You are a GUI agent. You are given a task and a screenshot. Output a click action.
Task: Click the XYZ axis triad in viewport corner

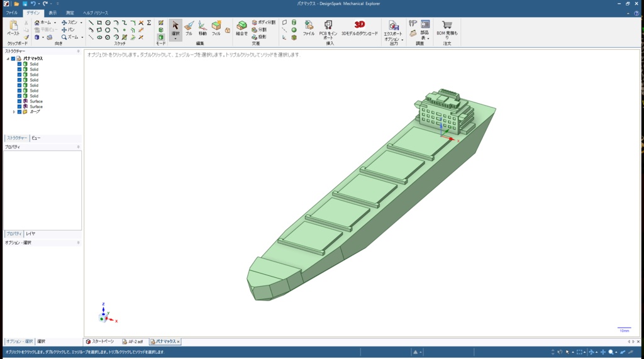pos(108,314)
